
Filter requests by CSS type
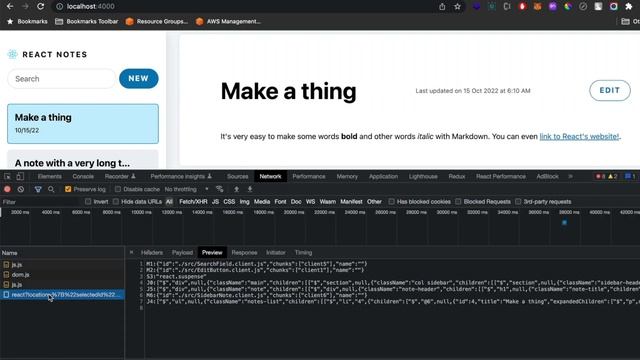click(x=229, y=202)
